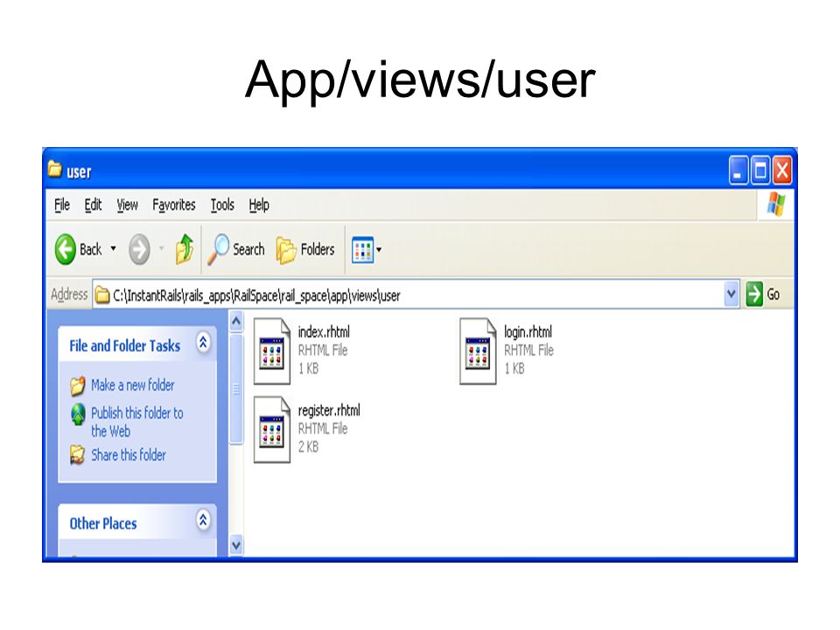Click the register.rhtml file icon
840x630 pixels.
coord(271,430)
